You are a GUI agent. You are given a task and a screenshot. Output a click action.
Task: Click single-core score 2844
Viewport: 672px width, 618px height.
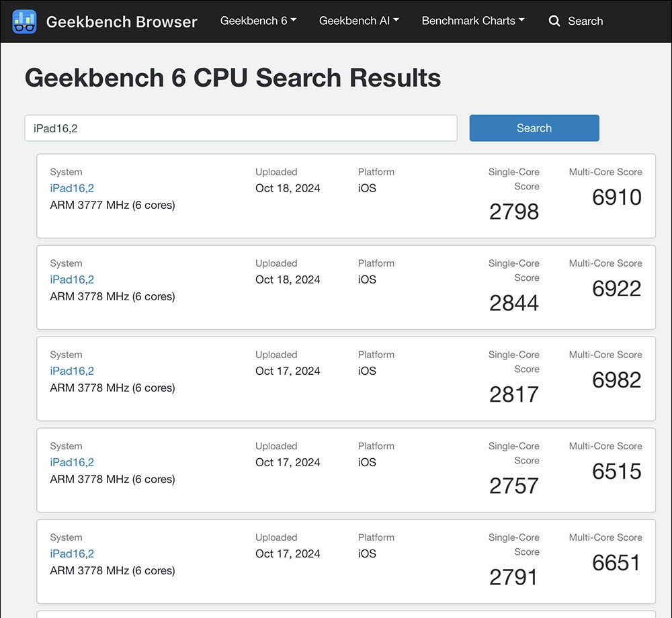514,303
